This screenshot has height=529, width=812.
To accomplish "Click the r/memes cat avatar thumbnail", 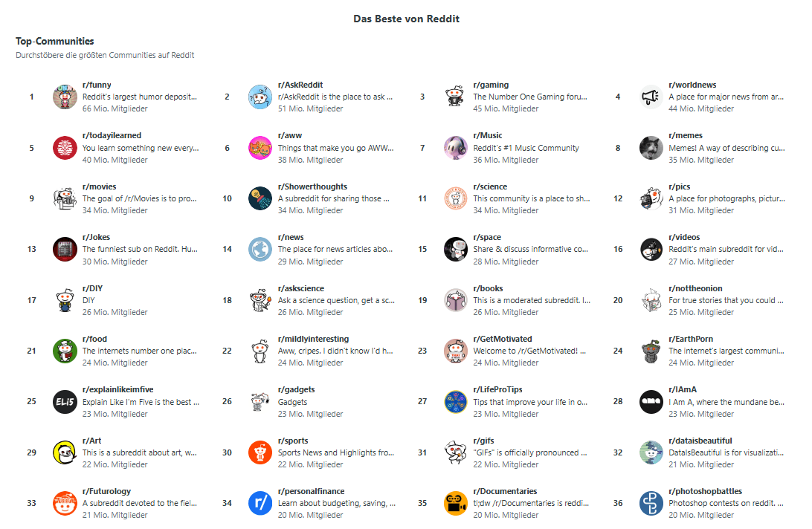I will click(x=651, y=148).
